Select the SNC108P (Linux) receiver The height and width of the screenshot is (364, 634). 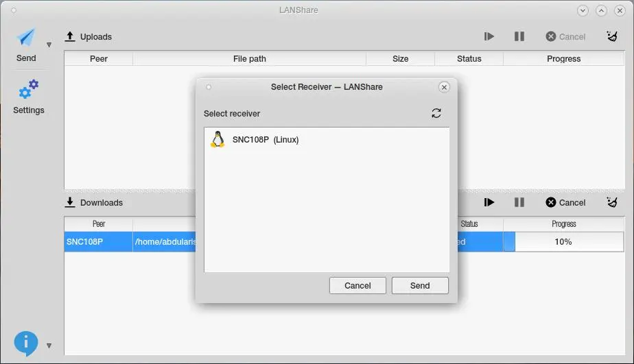tap(327, 139)
